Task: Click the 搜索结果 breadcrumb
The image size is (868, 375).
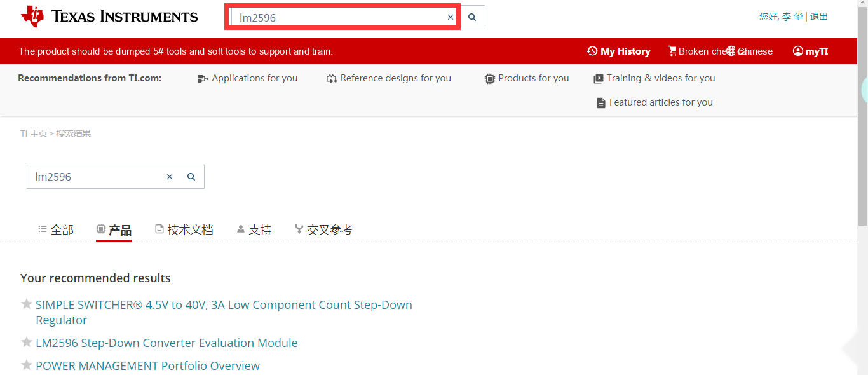Action: 74,133
